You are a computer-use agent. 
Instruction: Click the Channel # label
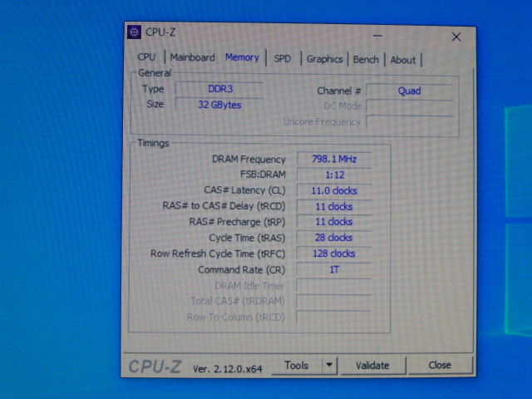click(x=339, y=91)
